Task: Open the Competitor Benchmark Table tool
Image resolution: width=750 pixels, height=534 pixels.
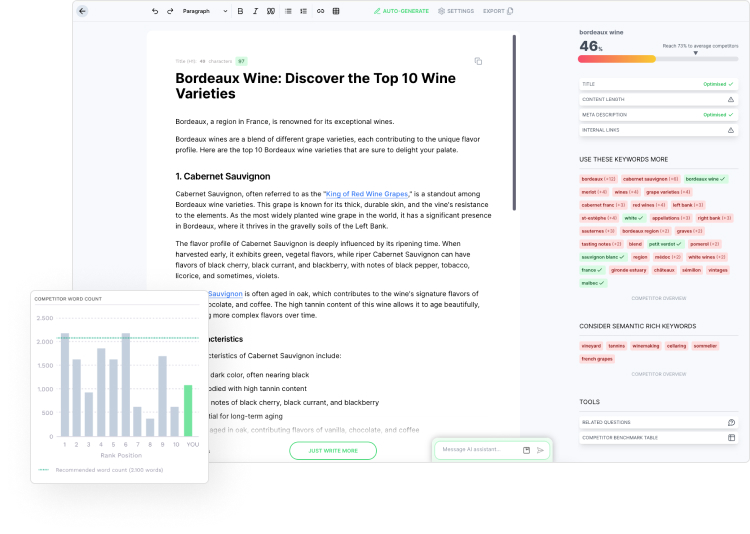Action: [658, 438]
